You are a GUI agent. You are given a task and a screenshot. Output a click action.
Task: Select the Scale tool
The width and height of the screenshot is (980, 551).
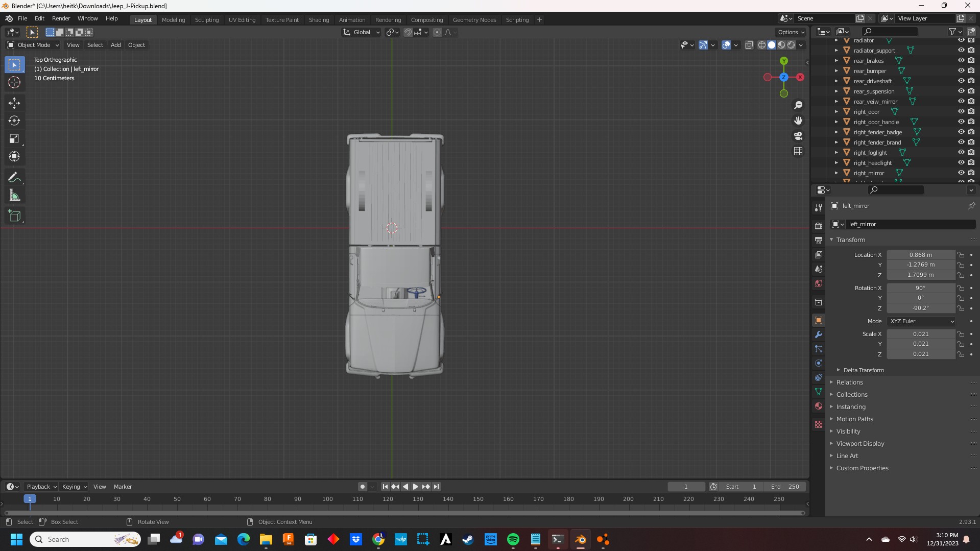coord(14,139)
